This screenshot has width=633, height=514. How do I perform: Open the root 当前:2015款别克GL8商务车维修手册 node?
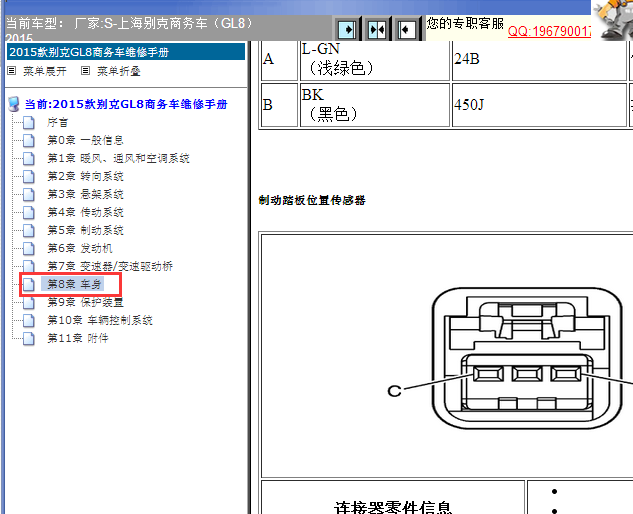point(126,104)
